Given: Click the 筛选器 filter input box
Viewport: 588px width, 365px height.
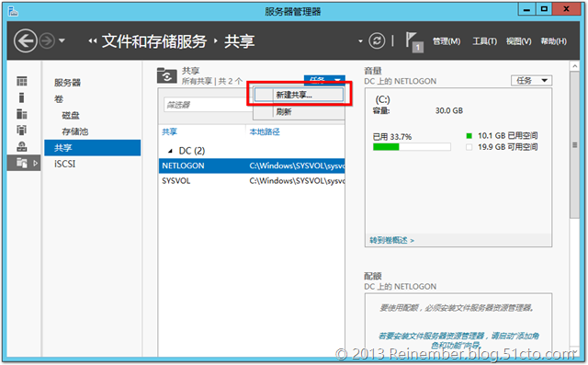Looking at the screenshot, I should [209, 105].
